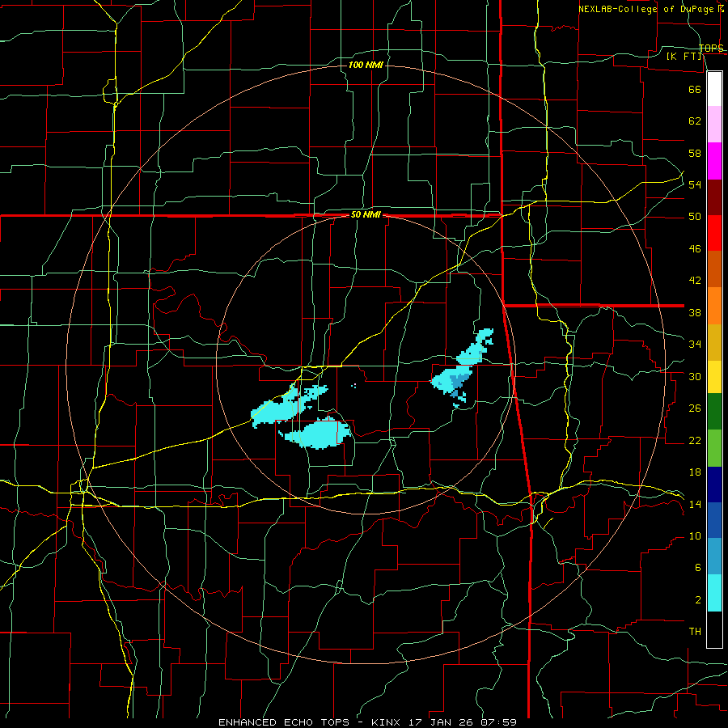This screenshot has height=728, width=728.
Task: Click legend value "42"
Action: coord(695,281)
